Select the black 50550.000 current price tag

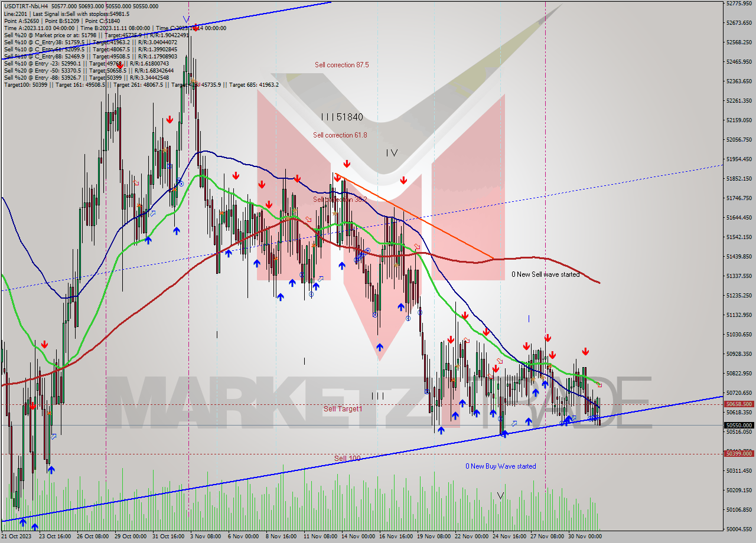[x=738, y=425]
